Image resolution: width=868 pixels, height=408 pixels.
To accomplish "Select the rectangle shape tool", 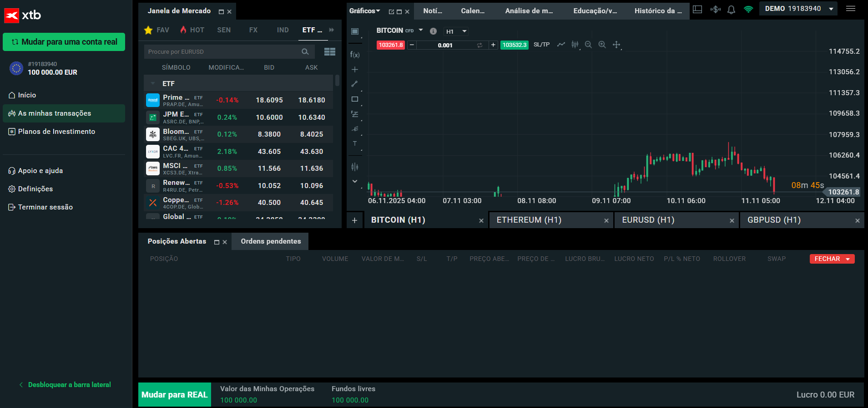I will click(x=355, y=99).
